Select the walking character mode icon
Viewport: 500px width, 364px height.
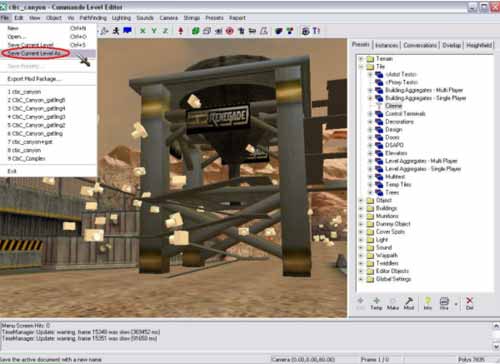coord(116,31)
